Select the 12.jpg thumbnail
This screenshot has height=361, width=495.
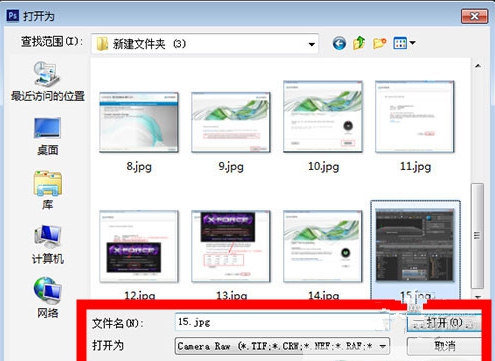(139, 246)
